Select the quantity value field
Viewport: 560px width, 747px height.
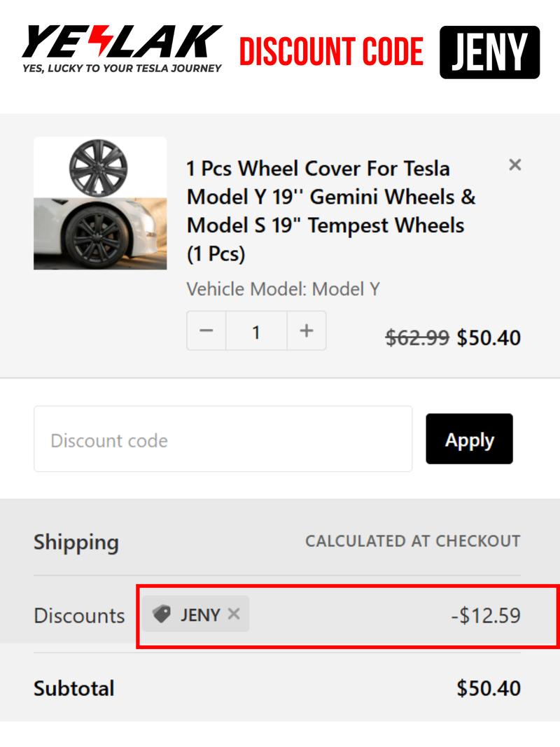pos(256,331)
